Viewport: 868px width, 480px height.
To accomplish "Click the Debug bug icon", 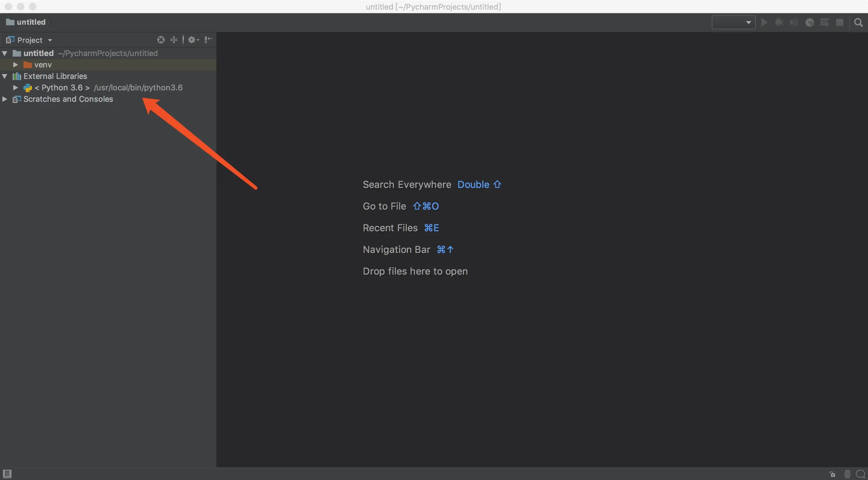I will 779,23.
